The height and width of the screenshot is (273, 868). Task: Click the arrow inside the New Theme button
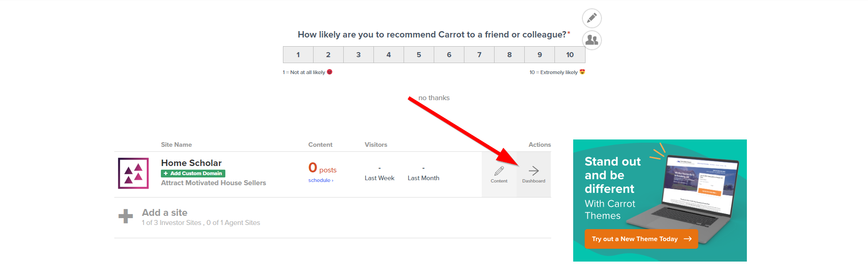tap(687, 239)
